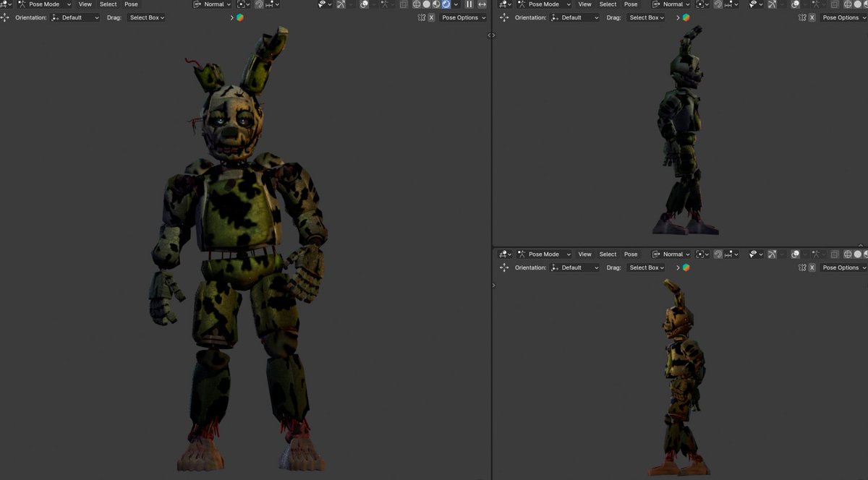Click the move tool icon in the bottom-right viewport tool settings

tap(504, 267)
